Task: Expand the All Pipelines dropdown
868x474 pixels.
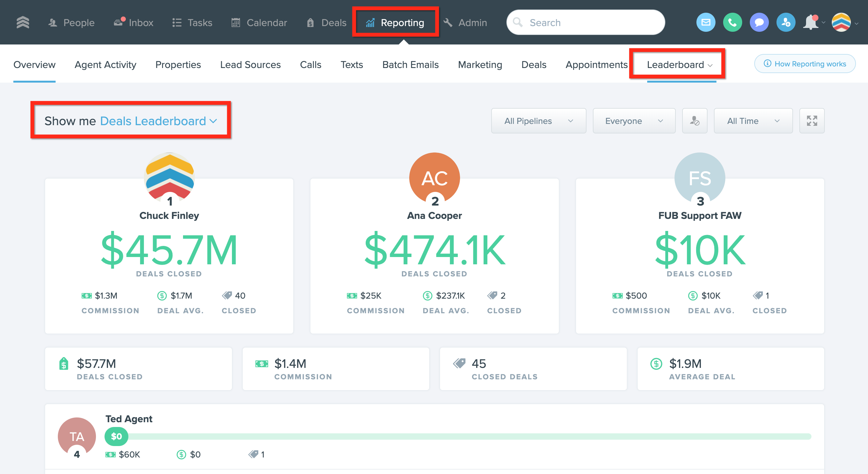Action: pos(539,121)
